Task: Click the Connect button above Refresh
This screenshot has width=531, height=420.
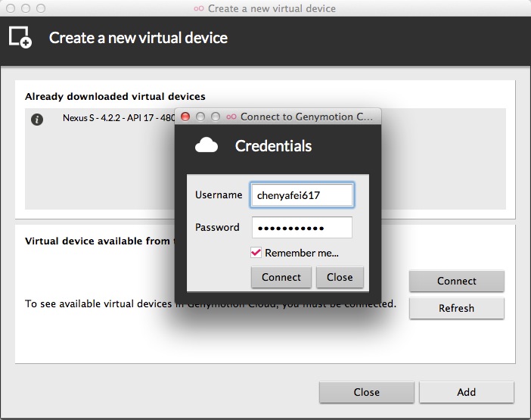Action: 457,281
